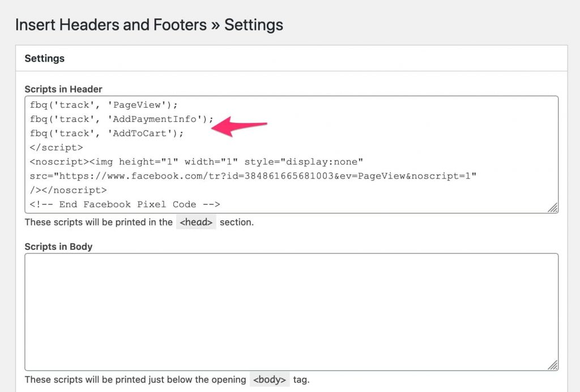Viewport: 580px width, 392px height.
Task: Click the closing </script> tag line
Action: tap(56, 147)
